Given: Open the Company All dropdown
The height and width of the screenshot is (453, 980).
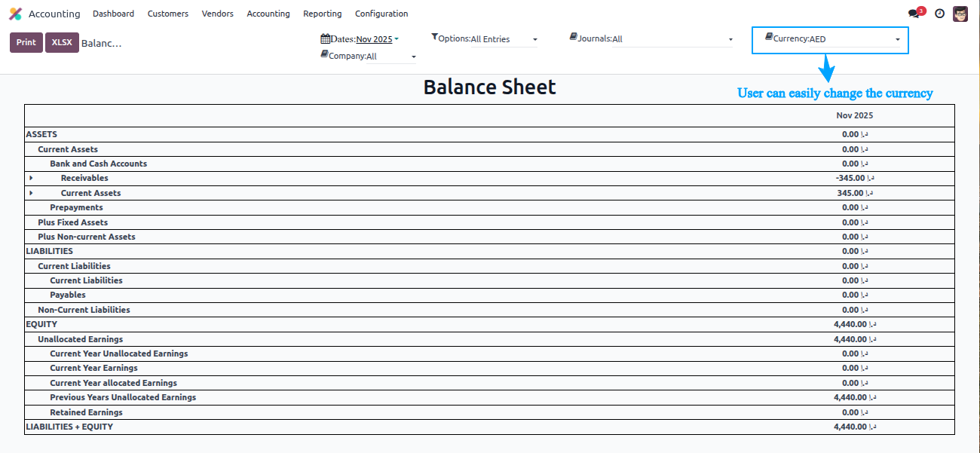Looking at the screenshot, I should tap(391, 57).
